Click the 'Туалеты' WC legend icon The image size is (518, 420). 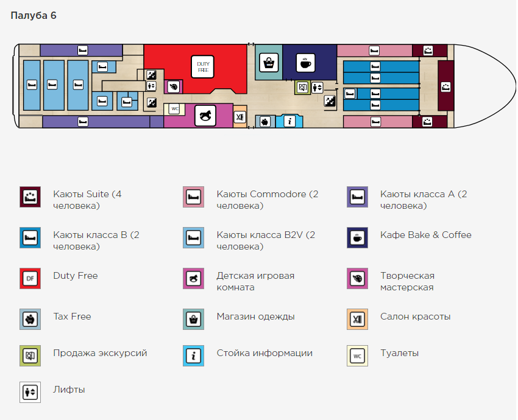pyautogui.click(x=357, y=355)
